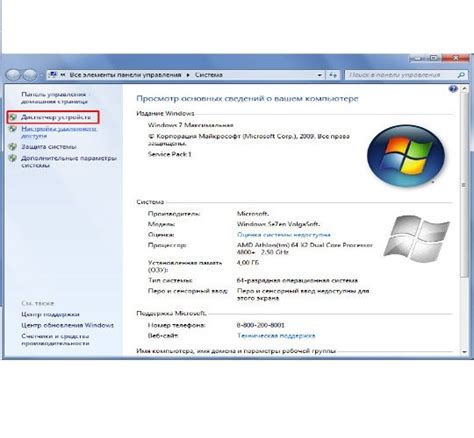Click the refresh button beside the address bar
474x438 pixels.
pos(333,75)
